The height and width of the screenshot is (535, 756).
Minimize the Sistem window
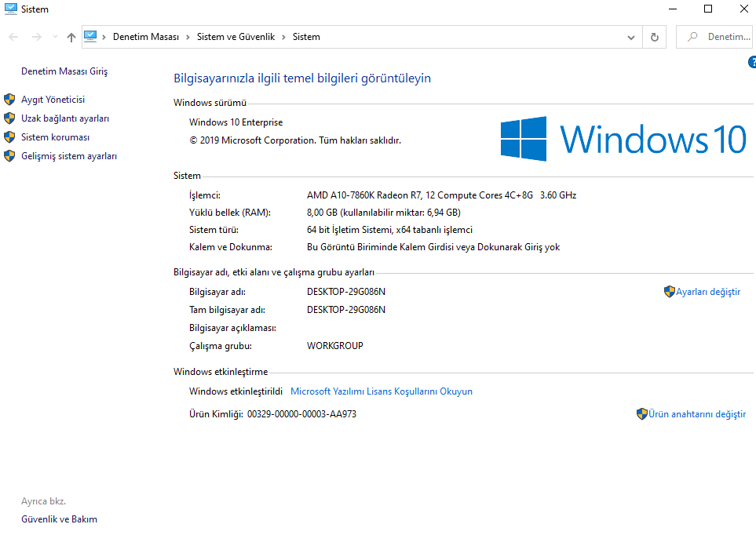point(673,9)
